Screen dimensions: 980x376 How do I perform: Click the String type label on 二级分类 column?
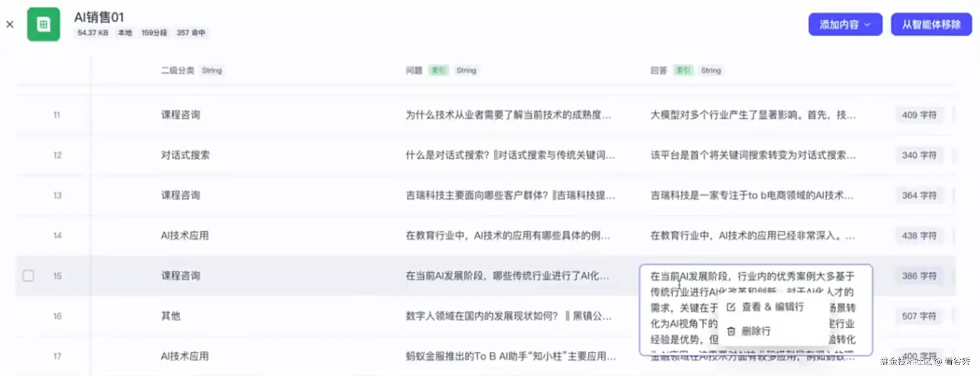click(212, 70)
